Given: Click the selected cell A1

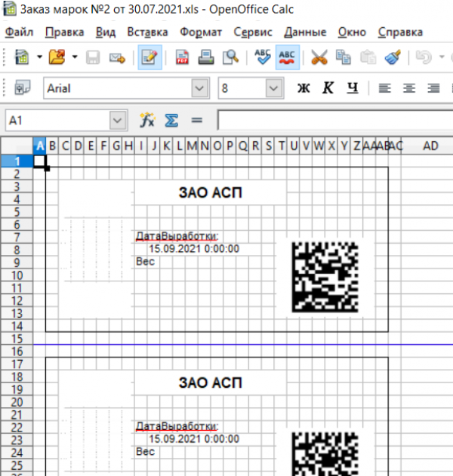Looking at the screenshot, I should pyautogui.click(x=39, y=161).
